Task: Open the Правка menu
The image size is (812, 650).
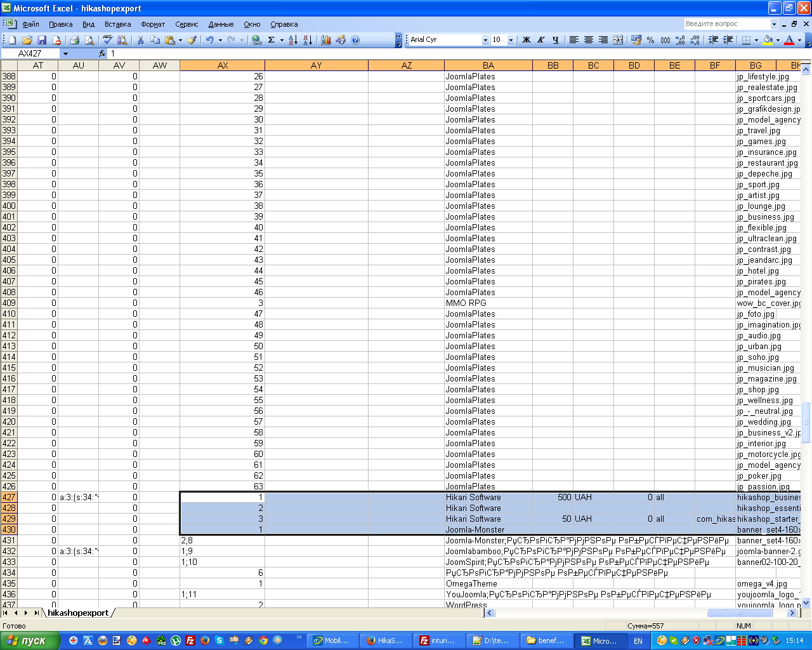Action: click(60, 24)
